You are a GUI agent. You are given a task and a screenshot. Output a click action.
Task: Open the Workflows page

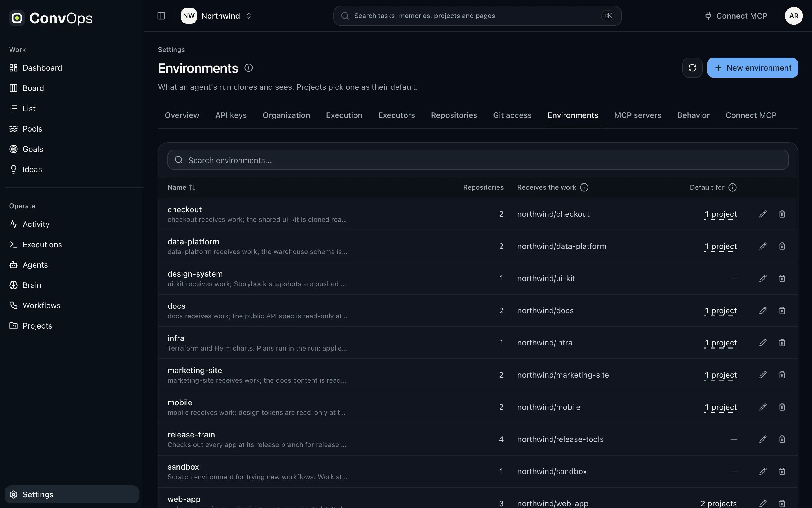[x=72, y=305]
